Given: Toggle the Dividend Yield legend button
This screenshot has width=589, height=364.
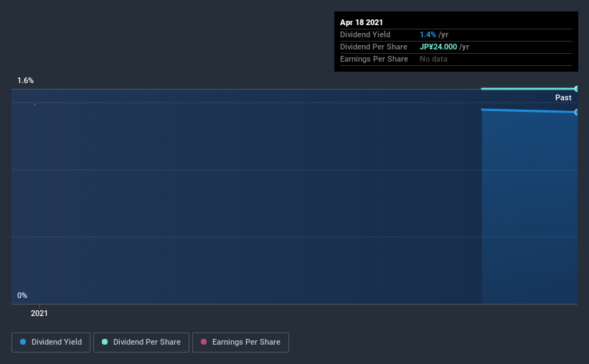Looking at the screenshot, I should tap(51, 343).
